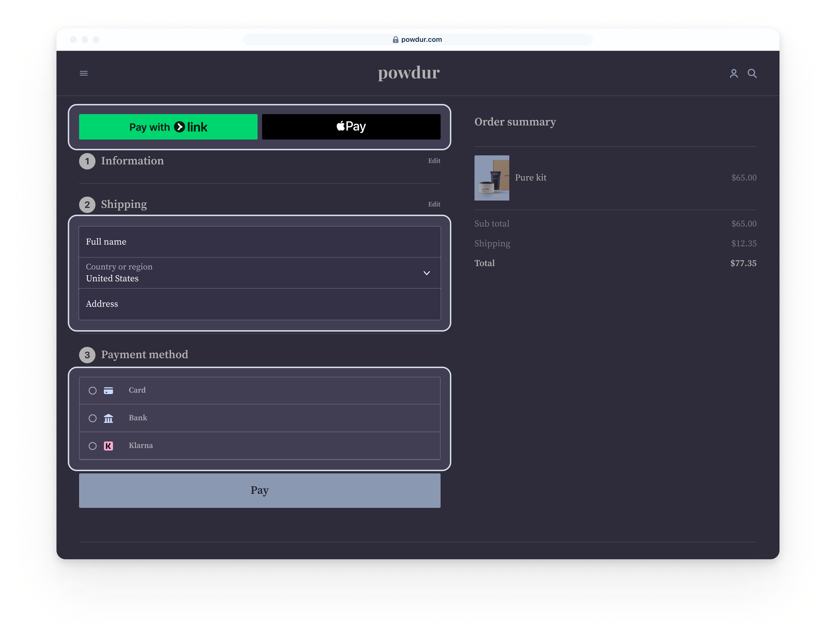The height and width of the screenshot is (644, 836).
Task: Click the Link logo inside the green button
Action: (180, 126)
